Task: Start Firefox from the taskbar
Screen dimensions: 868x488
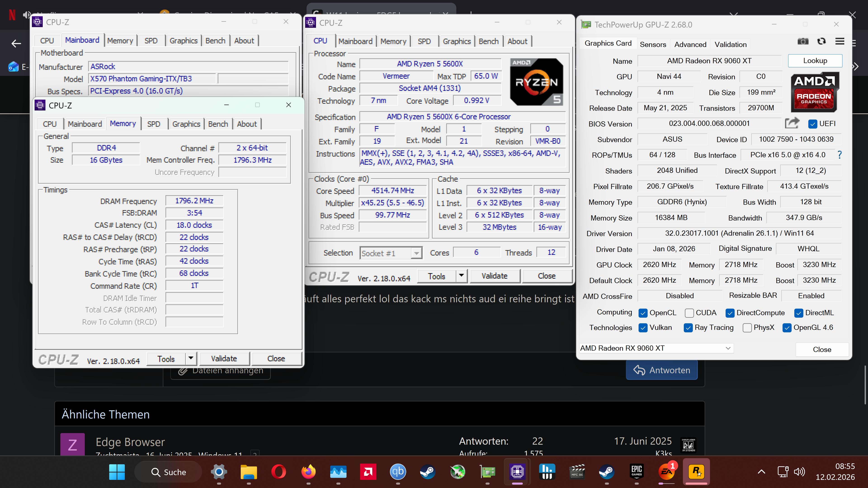Action: [309, 472]
